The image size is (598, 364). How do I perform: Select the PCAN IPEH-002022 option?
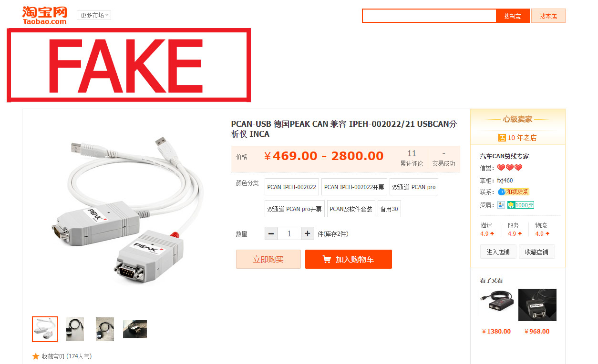point(291,187)
